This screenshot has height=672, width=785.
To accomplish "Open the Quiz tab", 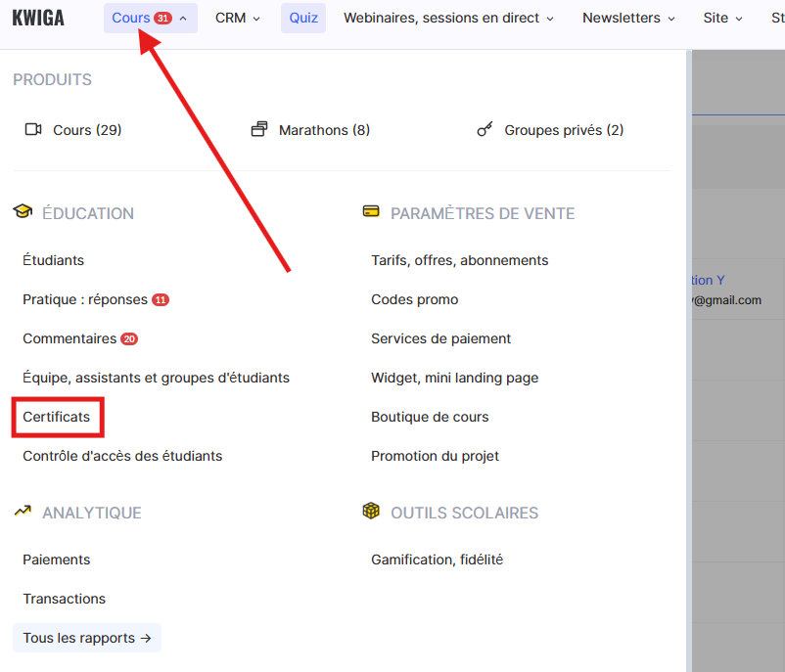I will pos(303,18).
